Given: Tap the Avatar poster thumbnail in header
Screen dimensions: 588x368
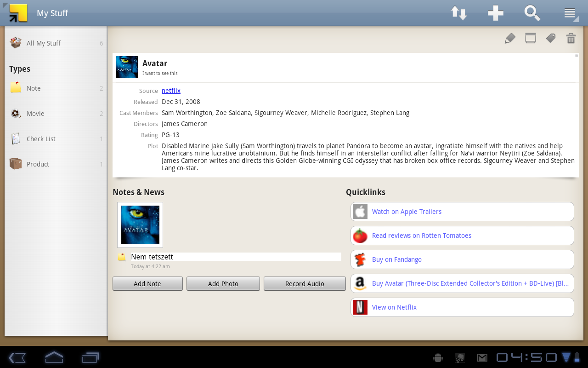Looking at the screenshot, I should (127, 67).
